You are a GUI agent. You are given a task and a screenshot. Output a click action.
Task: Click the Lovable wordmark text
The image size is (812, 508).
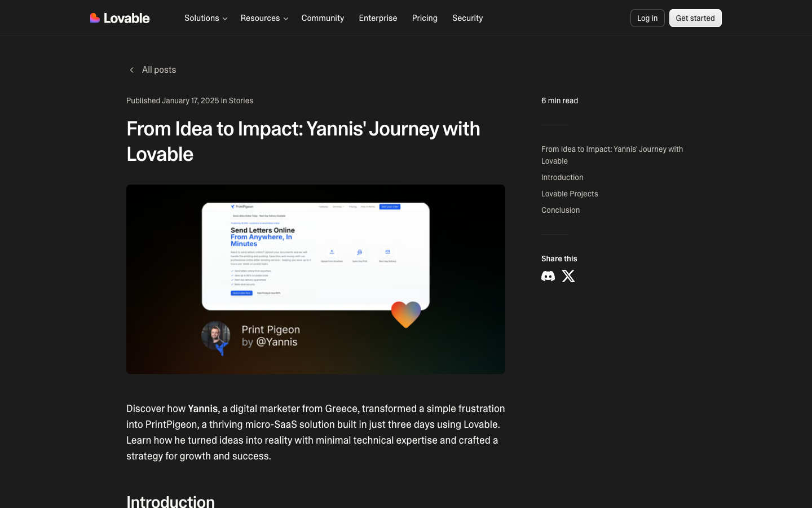pyautogui.click(x=127, y=18)
